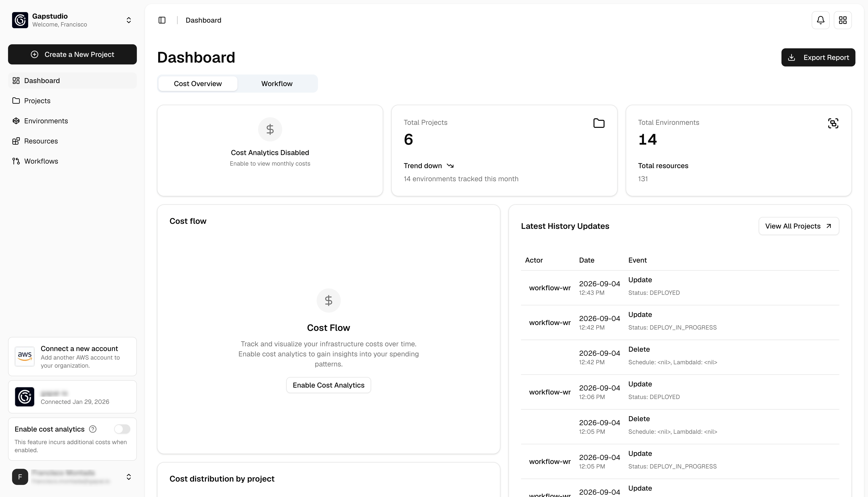Click the connected account Gapstudio icon

24,397
